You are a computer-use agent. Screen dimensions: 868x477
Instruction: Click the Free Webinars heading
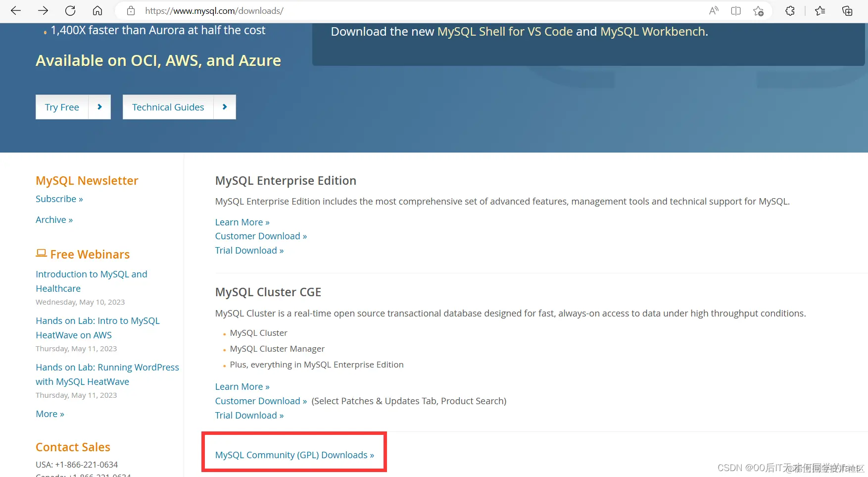(90, 254)
